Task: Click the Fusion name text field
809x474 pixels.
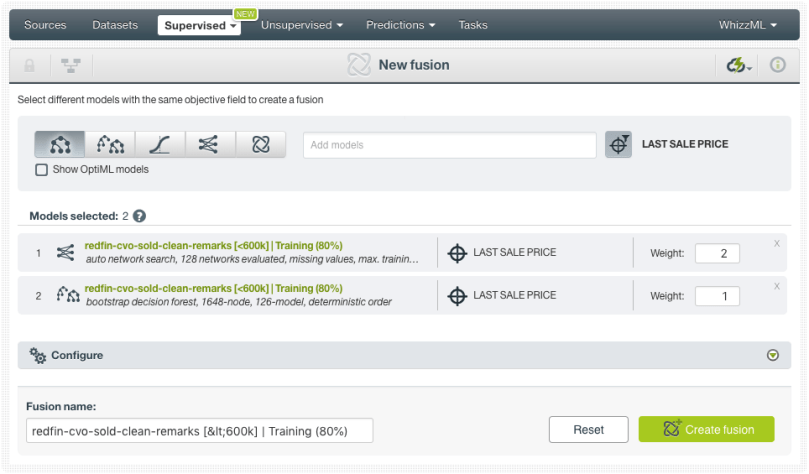Action: point(200,431)
